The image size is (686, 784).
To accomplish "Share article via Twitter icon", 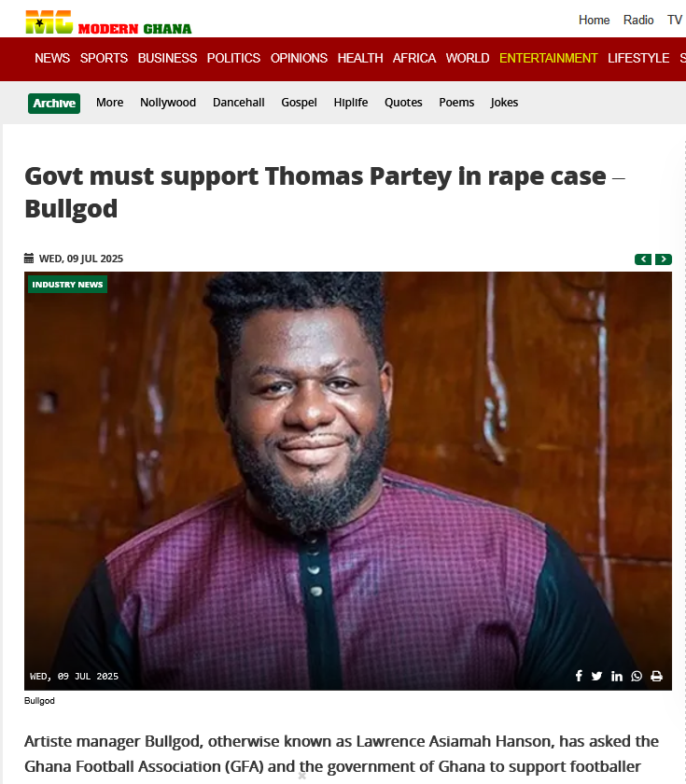I will (x=596, y=676).
